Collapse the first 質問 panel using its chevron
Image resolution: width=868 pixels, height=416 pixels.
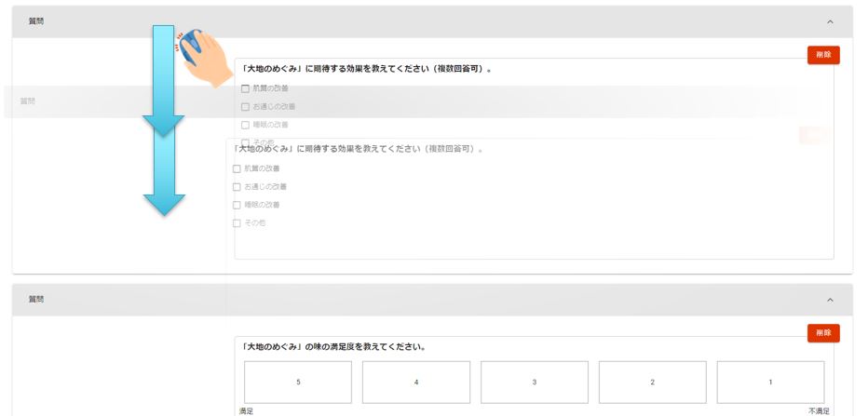[829, 21]
